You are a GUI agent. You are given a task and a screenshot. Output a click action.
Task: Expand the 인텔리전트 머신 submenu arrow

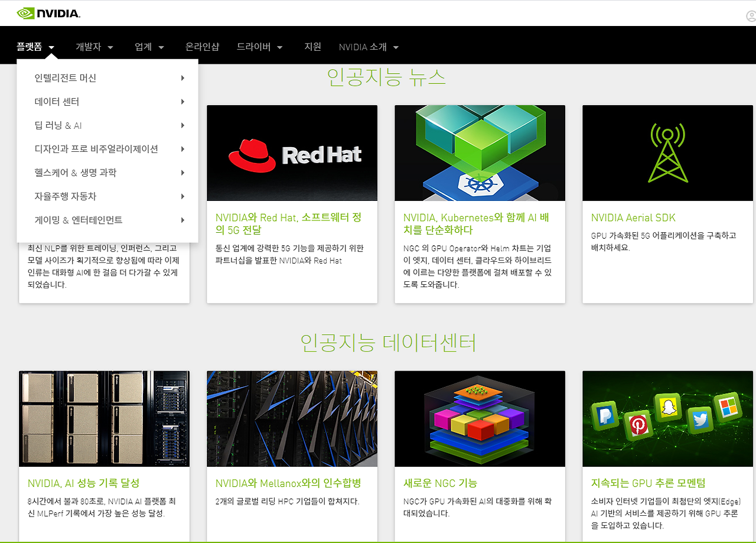tap(183, 77)
